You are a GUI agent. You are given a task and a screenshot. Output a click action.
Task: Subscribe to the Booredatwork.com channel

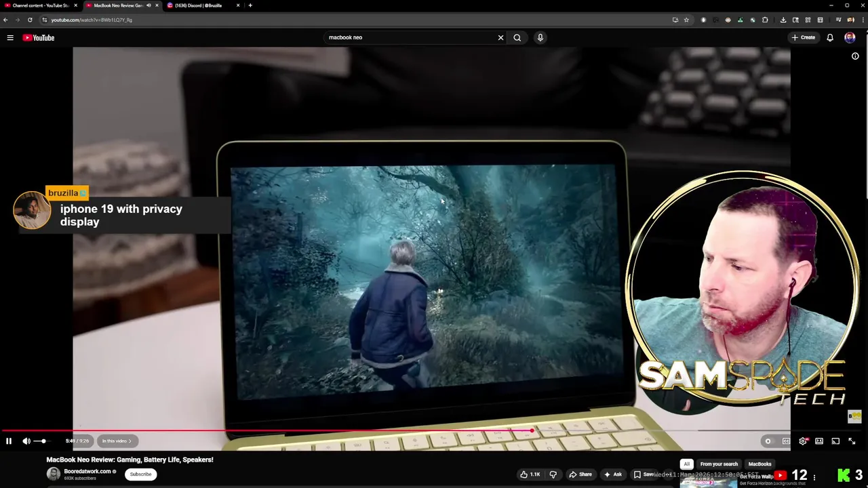coord(141,474)
